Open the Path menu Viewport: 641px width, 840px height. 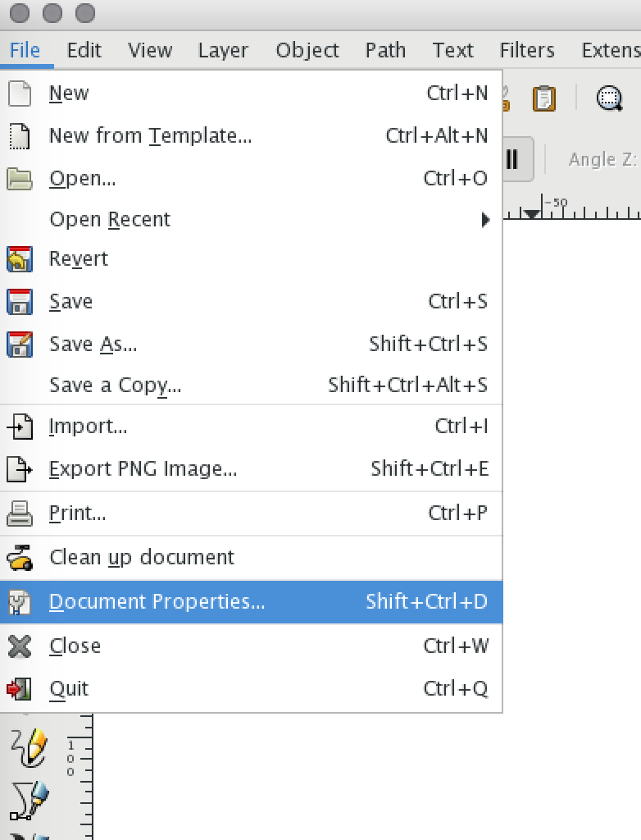coord(385,50)
